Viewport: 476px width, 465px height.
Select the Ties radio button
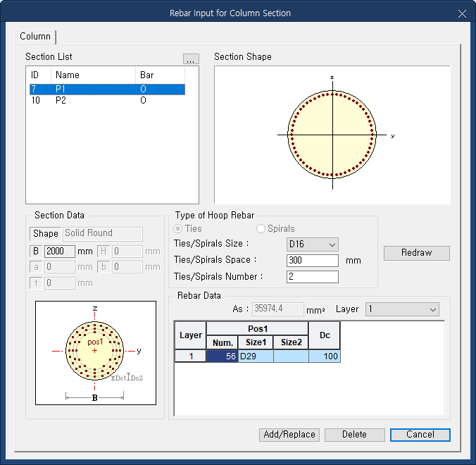point(179,229)
